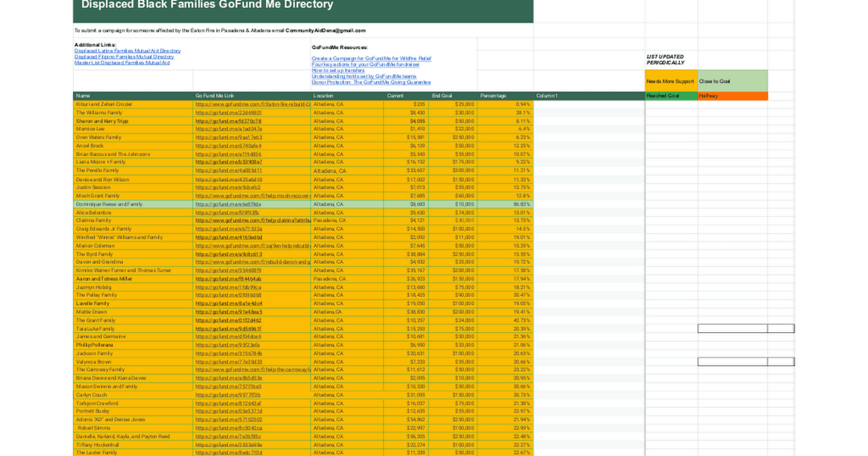Click $250,000 goal for Adonis and Denise Jones
868x456 pixels.
pos(452,420)
